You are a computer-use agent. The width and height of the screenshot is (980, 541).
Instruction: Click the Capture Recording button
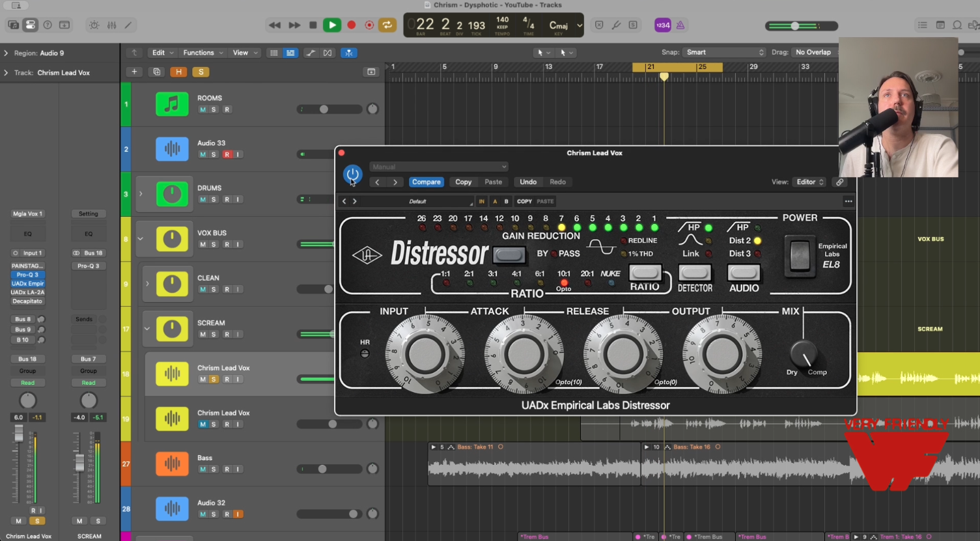point(369,25)
